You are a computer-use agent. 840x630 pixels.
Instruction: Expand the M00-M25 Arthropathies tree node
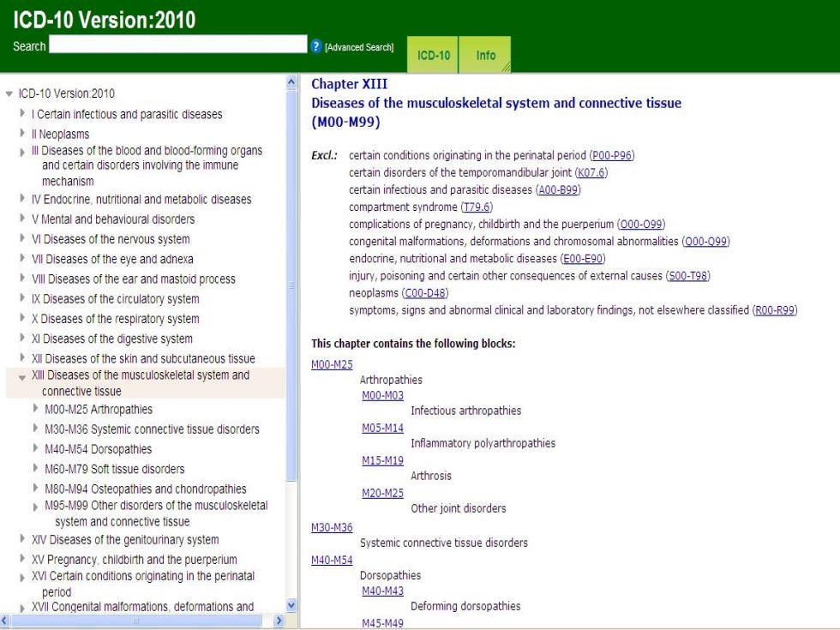point(35,408)
